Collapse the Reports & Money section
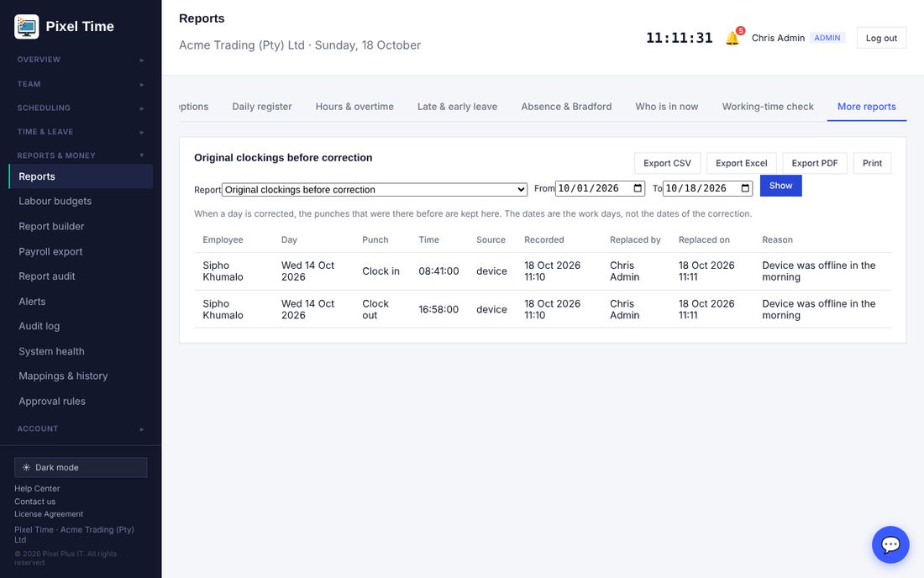The width and height of the screenshot is (924, 578). pos(81,155)
